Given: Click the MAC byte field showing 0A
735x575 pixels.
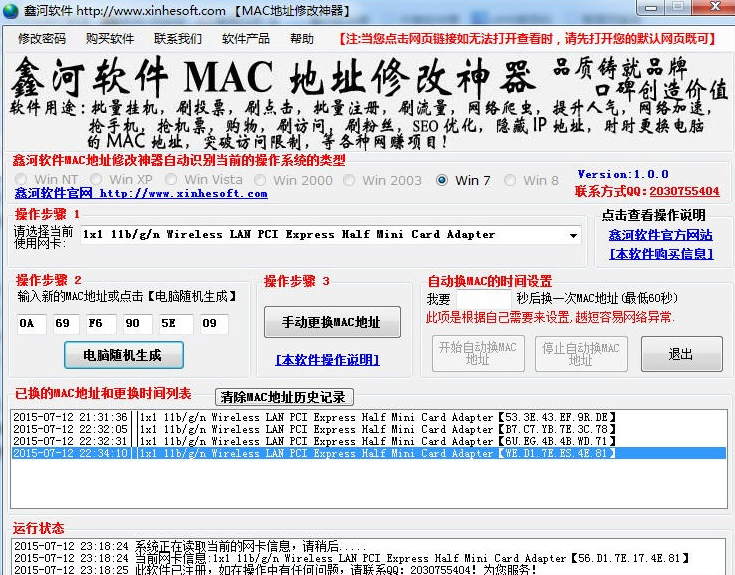Looking at the screenshot, I should 31,324.
